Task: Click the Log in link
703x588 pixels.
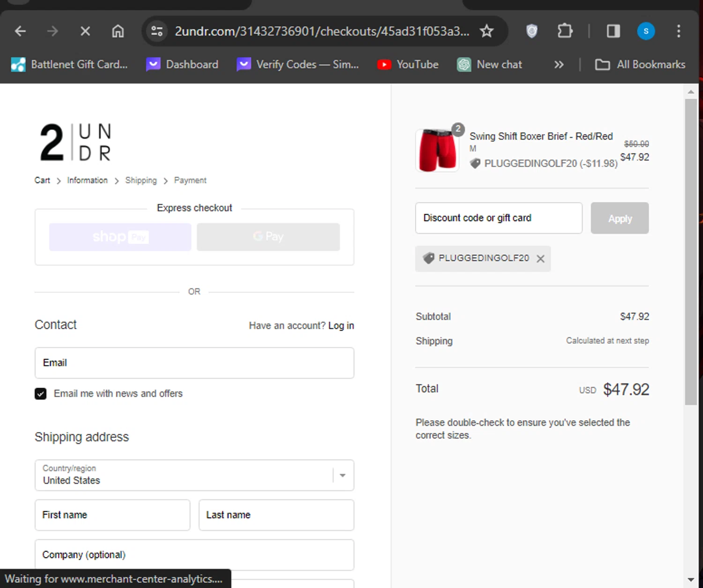Action: click(341, 326)
